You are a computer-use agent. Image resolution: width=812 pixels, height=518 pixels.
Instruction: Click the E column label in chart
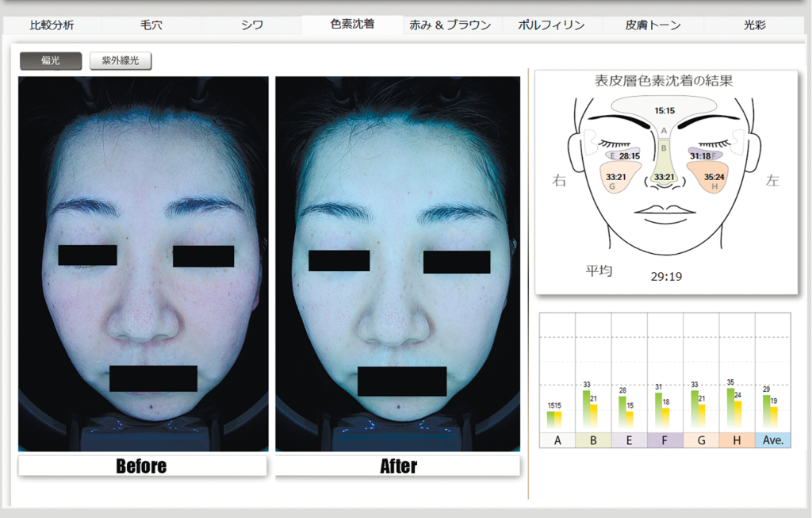pos(629,440)
